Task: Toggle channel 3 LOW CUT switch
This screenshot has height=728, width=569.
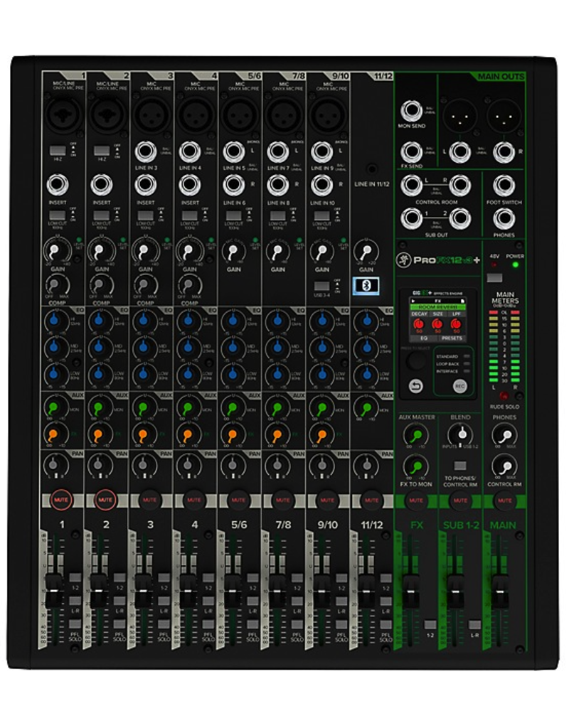Action: [146, 215]
